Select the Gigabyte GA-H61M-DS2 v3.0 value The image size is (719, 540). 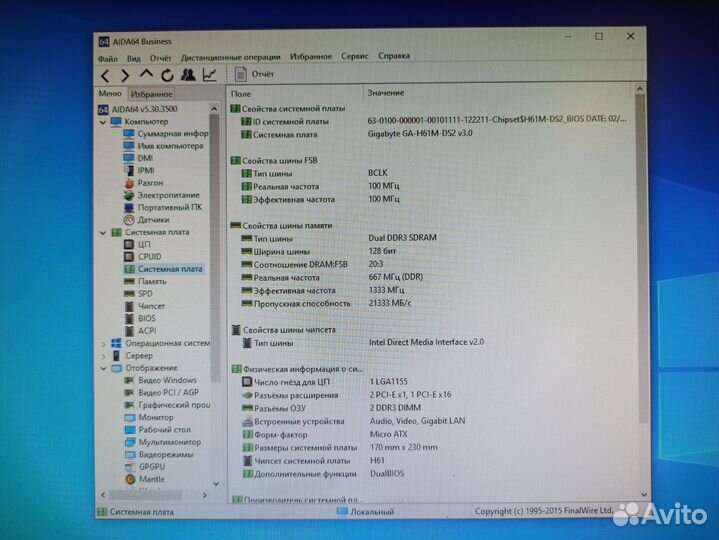point(420,133)
